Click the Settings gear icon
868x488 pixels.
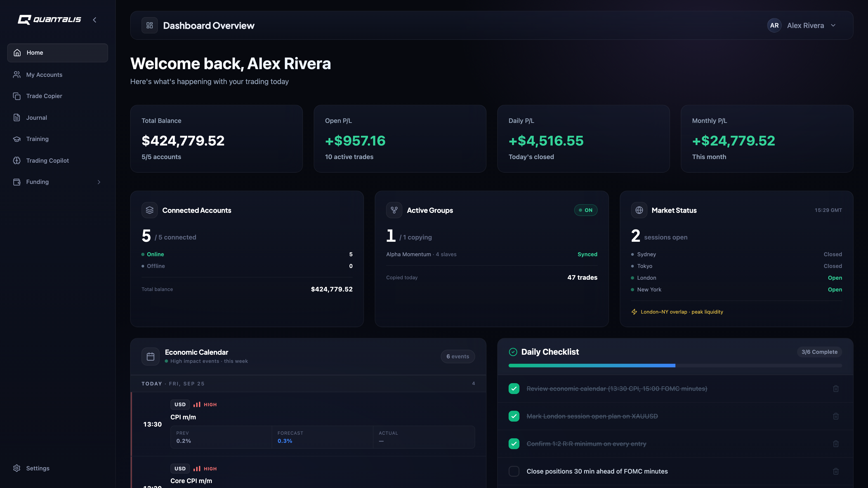[17, 468]
